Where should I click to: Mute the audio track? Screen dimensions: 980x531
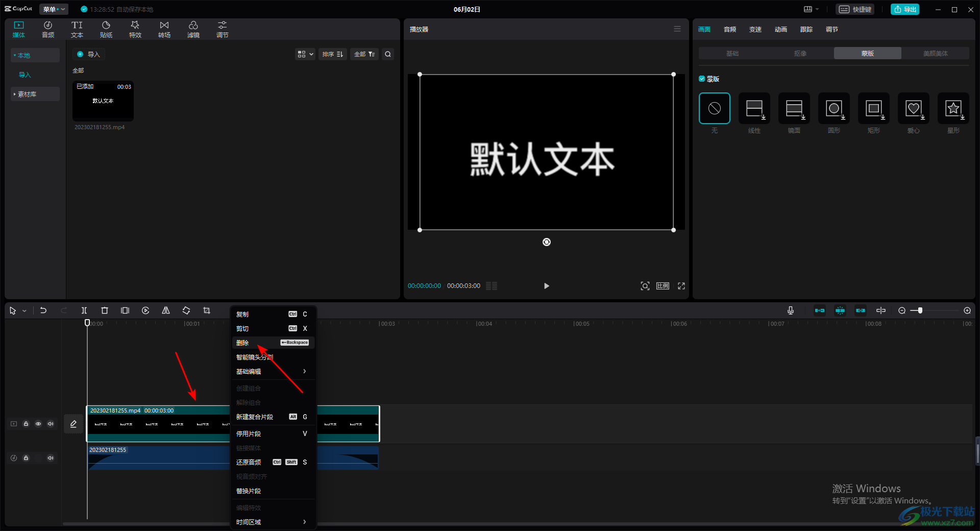click(51, 458)
